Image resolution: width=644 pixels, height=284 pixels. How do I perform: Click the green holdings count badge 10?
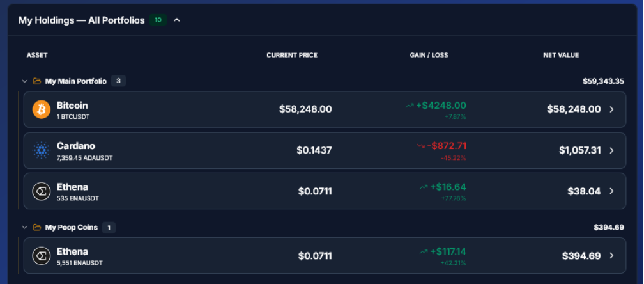coord(158,20)
